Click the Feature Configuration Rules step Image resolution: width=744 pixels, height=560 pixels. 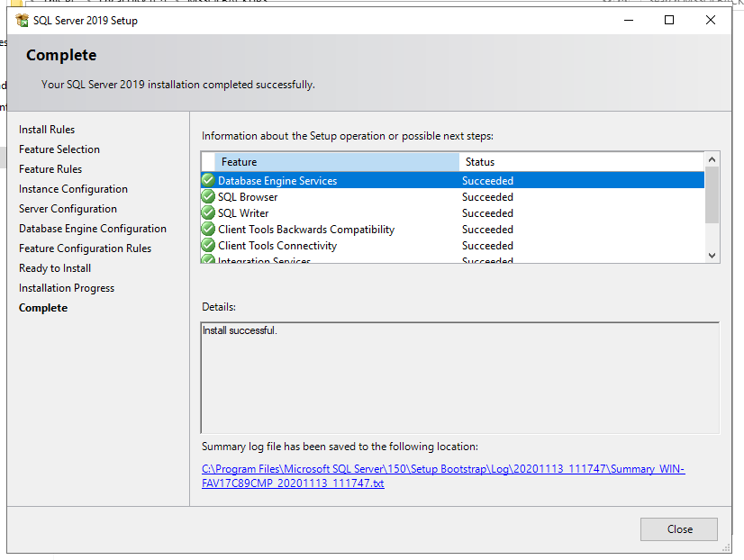[x=85, y=248]
